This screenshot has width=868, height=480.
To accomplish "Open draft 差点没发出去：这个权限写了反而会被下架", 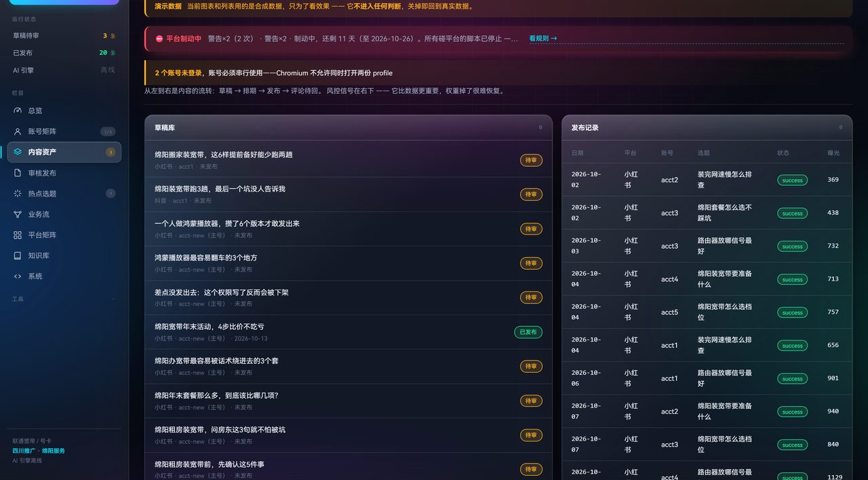I will click(x=222, y=292).
